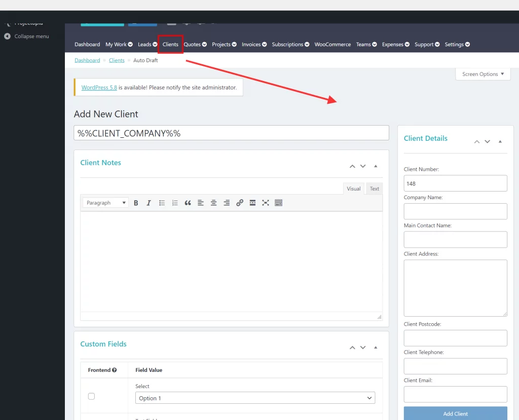Click the Main Contact Name field
The image size is (519, 420).
(x=456, y=239)
